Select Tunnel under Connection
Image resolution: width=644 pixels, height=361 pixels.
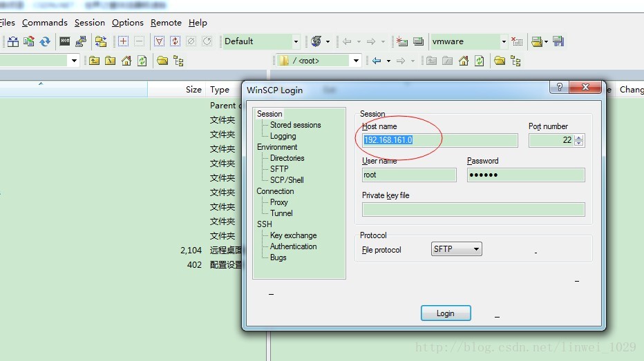tap(281, 213)
